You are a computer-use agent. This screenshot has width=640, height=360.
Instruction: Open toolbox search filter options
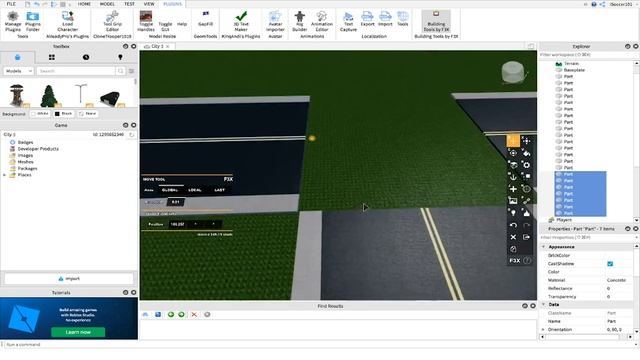click(x=131, y=71)
